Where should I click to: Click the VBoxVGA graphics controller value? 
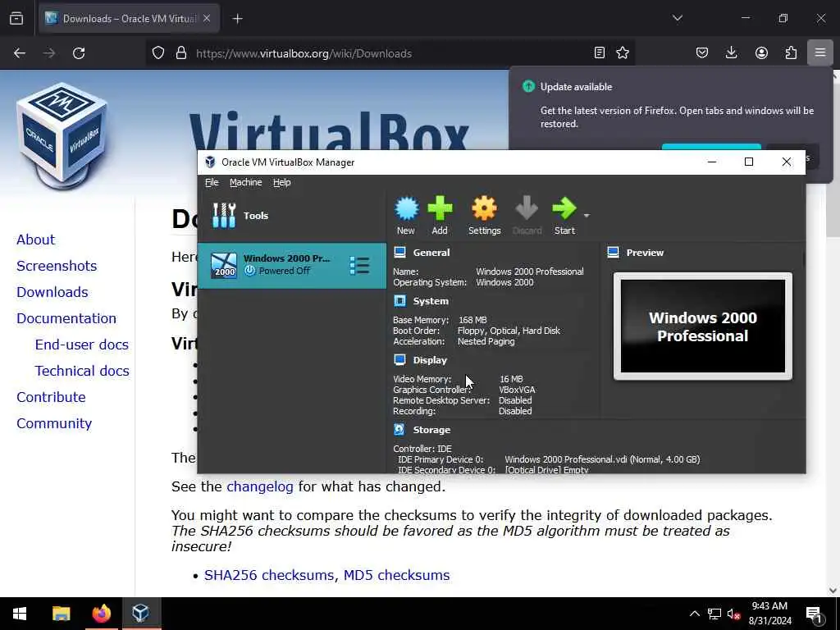(517, 390)
